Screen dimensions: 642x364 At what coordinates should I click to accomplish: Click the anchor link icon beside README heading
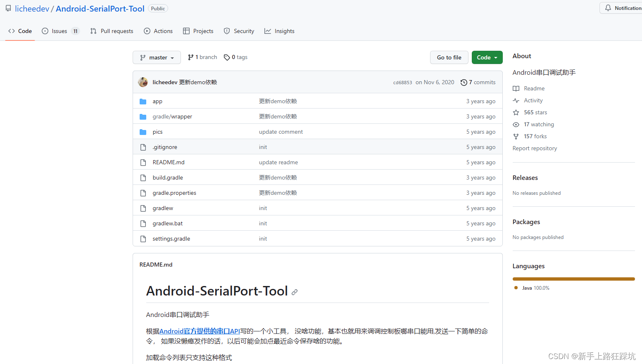coord(295,292)
